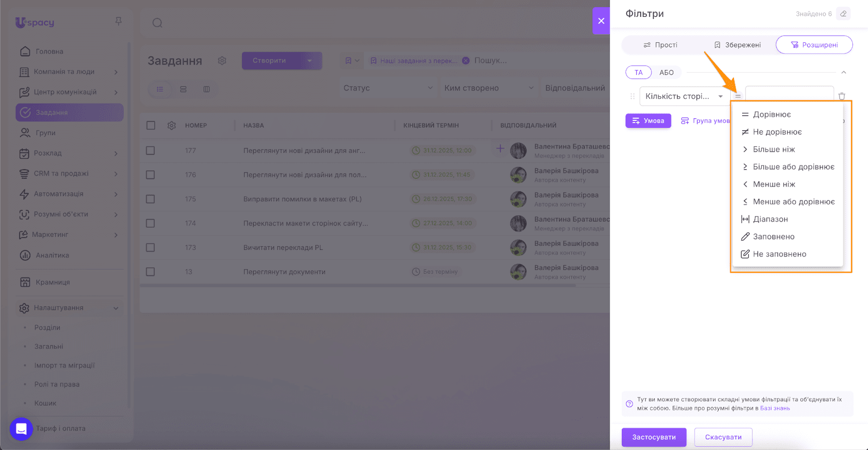
Task: Click the plus icon in row 177
Action: pyautogui.click(x=500, y=149)
